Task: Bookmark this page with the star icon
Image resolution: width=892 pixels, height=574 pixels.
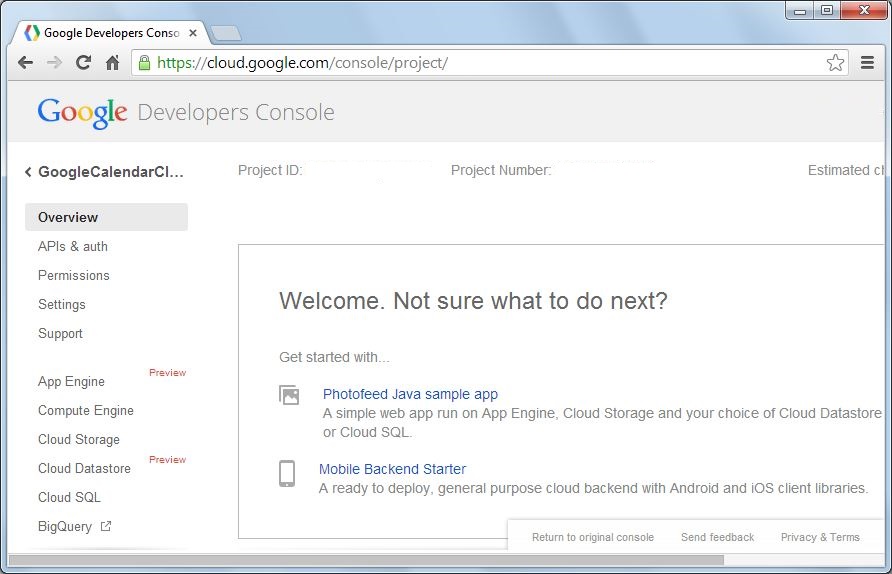Action: (835, 63)
